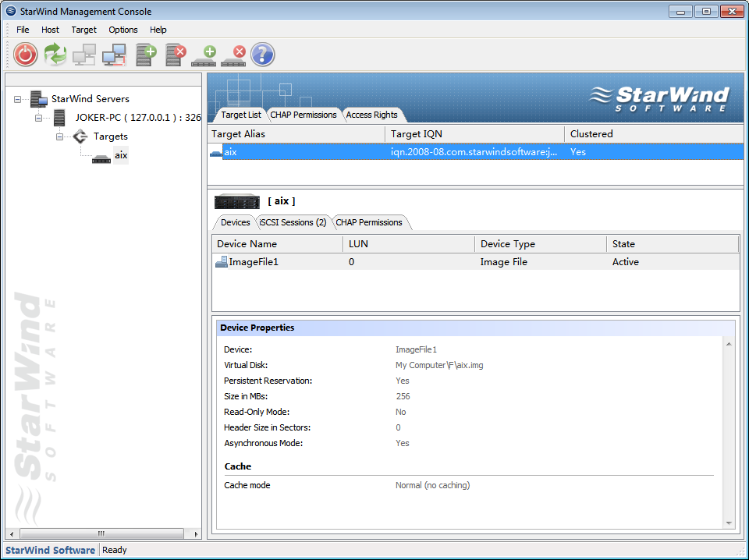Click the red power shutdown toolbar icon
749x560 pixels.
(25, 55)
